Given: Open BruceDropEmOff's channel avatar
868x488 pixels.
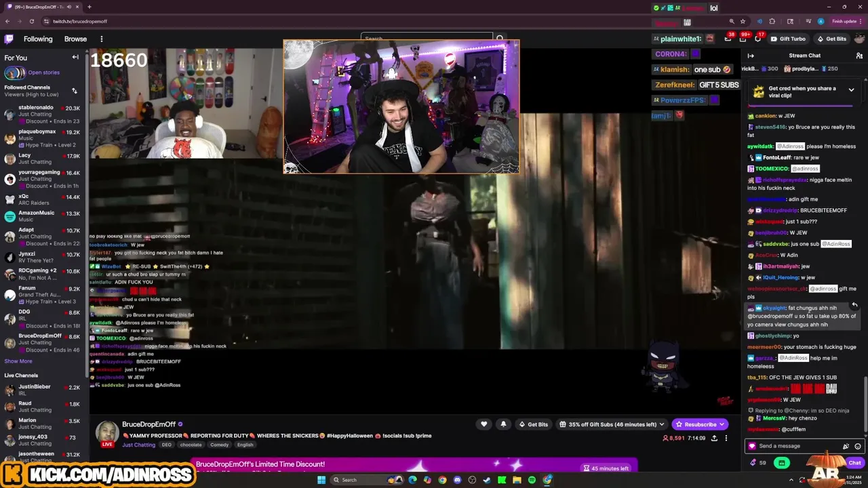Looking at the screenshot, I should [x=107, y=434].
